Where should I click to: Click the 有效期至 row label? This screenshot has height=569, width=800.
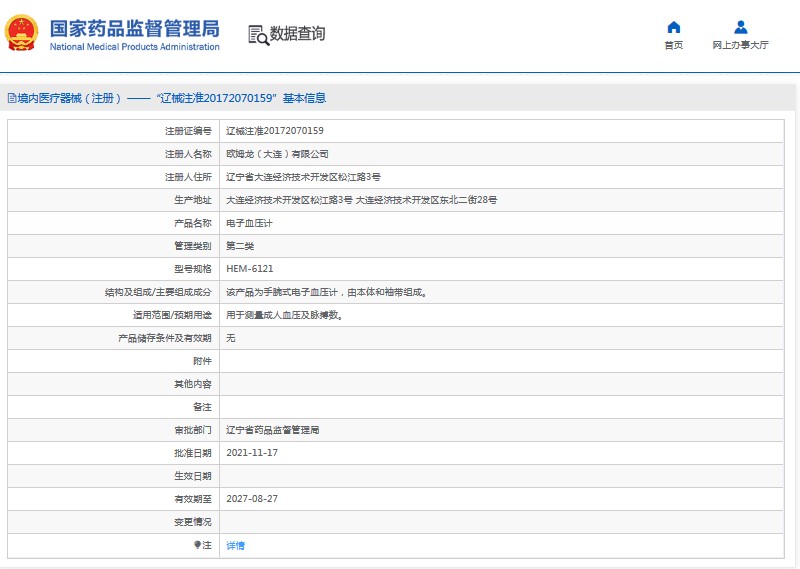192,499
